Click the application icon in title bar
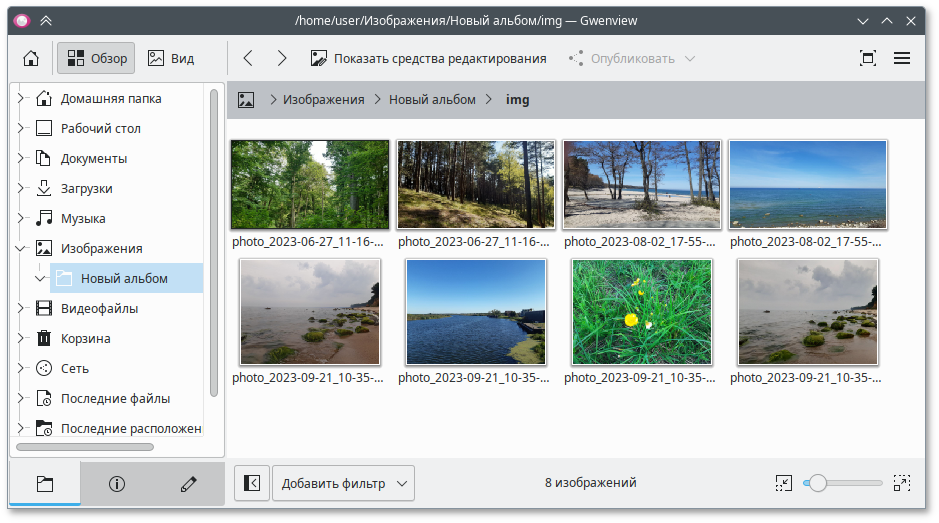 (22, 21)
